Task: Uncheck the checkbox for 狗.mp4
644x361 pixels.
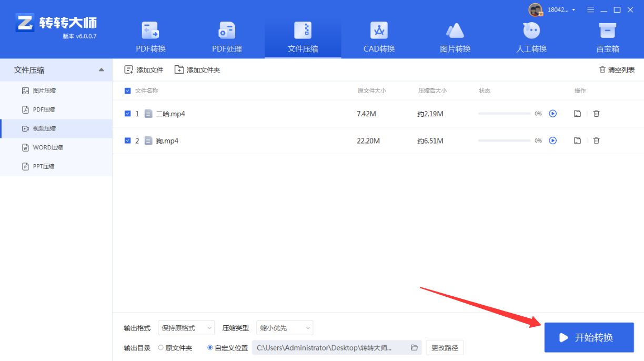Action: click(x=128, y=141)
